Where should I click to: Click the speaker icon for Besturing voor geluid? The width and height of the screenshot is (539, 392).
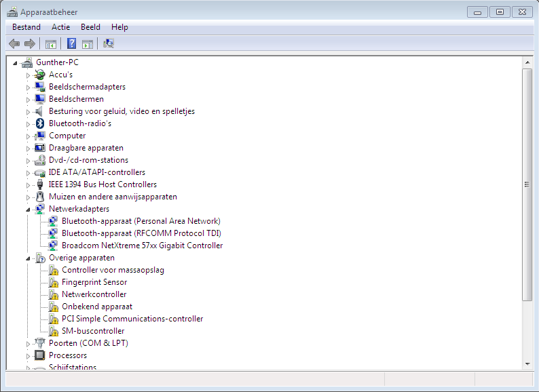[40, 111]
